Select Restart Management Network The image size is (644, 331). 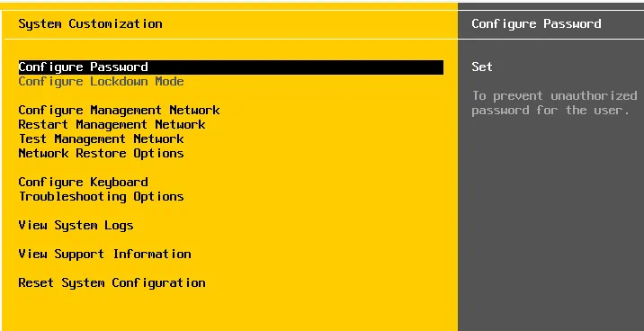112,124
